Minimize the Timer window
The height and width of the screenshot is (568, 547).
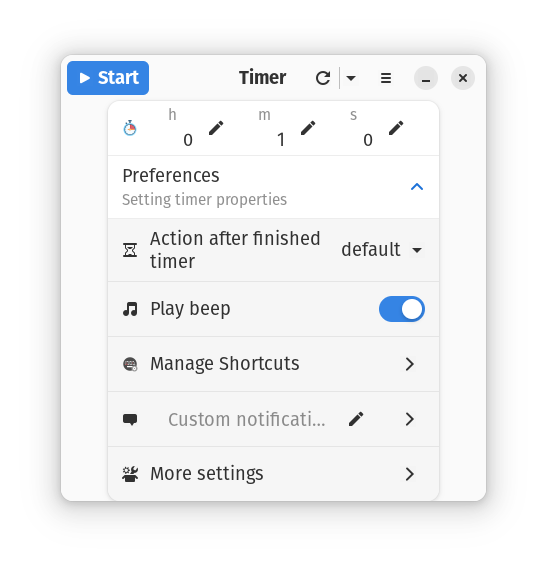click(x=426, y=78)
